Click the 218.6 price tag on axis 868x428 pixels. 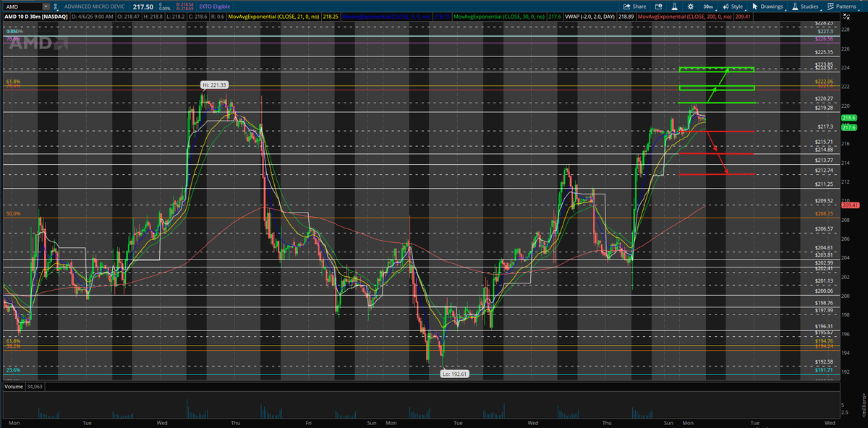coord(849,117)
